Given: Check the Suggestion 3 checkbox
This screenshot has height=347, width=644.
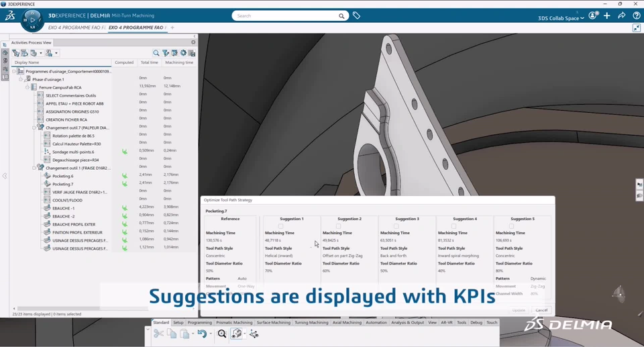Looking at the screenshot, I should (396, 226).
